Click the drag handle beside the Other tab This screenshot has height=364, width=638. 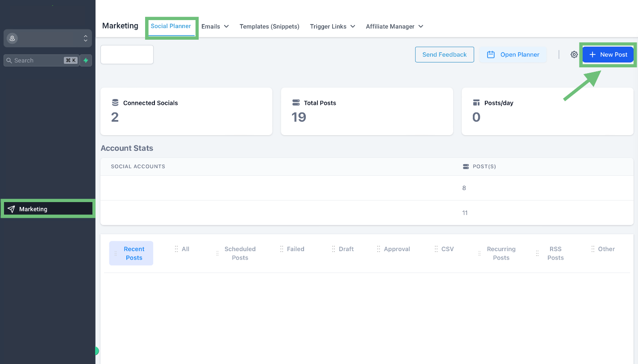pyautogui.click(x=593, y=249)
